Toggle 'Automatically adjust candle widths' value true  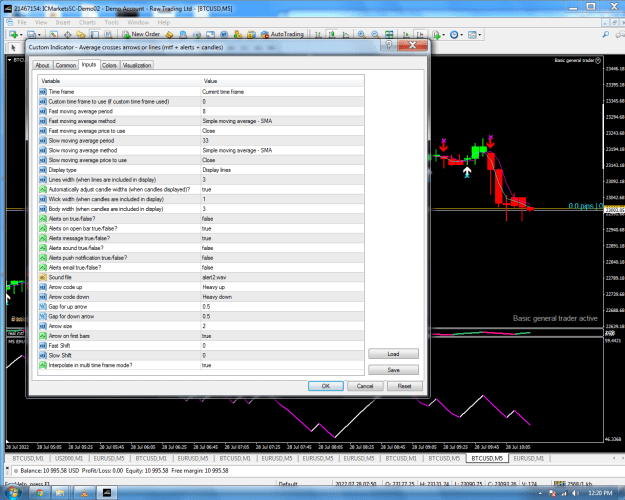(x=282, y=189)
